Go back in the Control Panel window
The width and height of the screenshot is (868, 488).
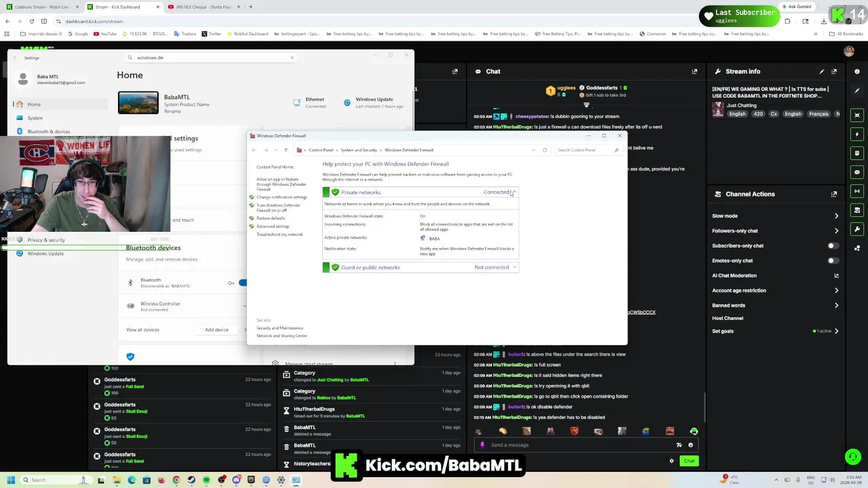coord(254,150)
